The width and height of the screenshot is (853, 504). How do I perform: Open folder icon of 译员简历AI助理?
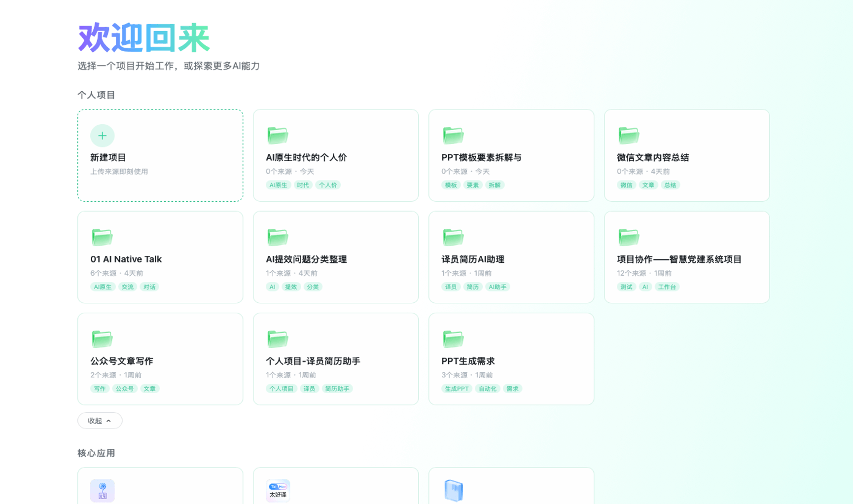pos(453,237)
